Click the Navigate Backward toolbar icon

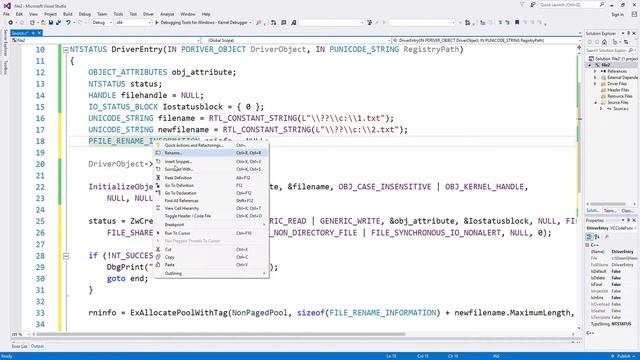pyautogui.click(x=10, y=23)
